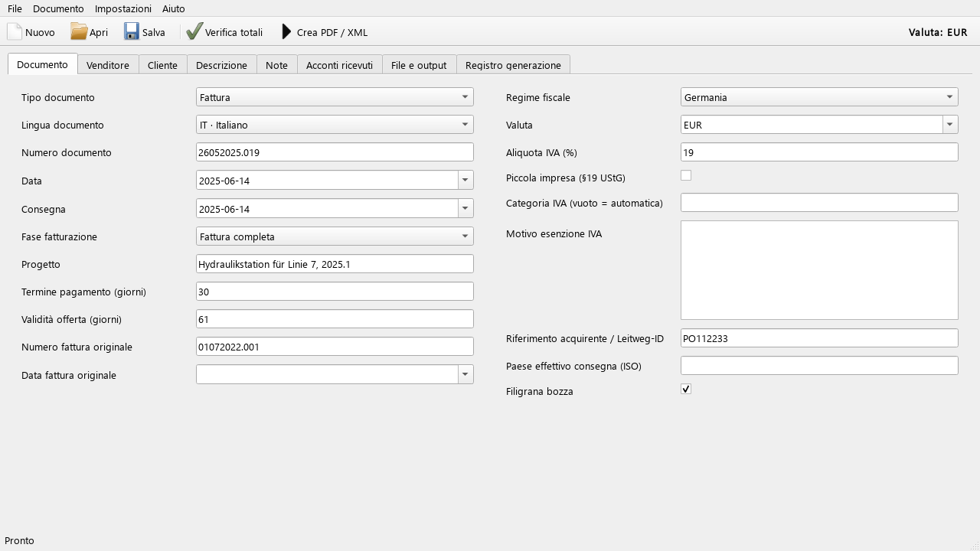Open the Impostazioni menu

click(123, 8)
